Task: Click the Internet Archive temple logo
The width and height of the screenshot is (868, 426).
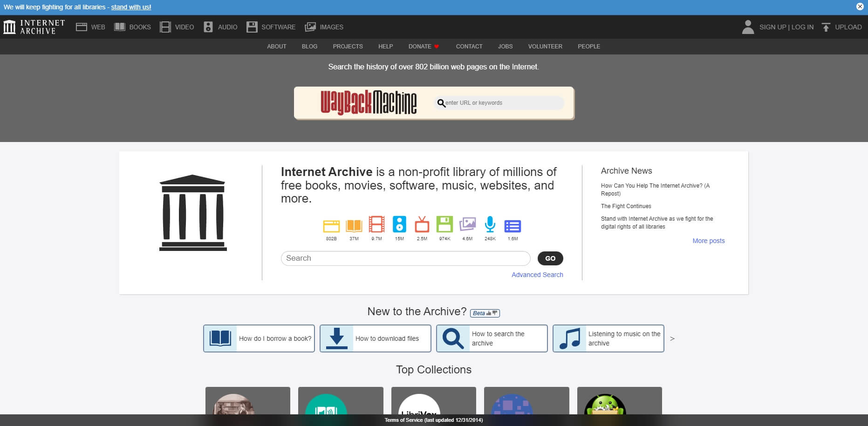Action: 10,27
